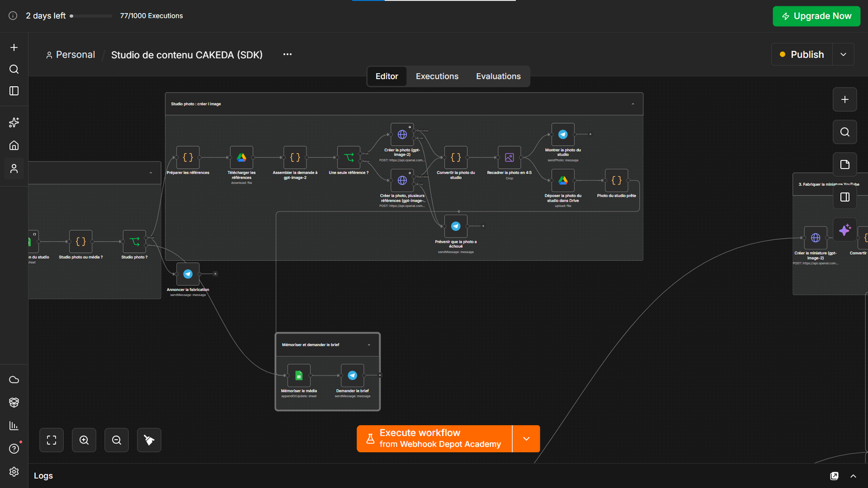Click the Upgrade Now button
Image resolution: width=868 pixels, height=488 pixels.
(816, 16)
